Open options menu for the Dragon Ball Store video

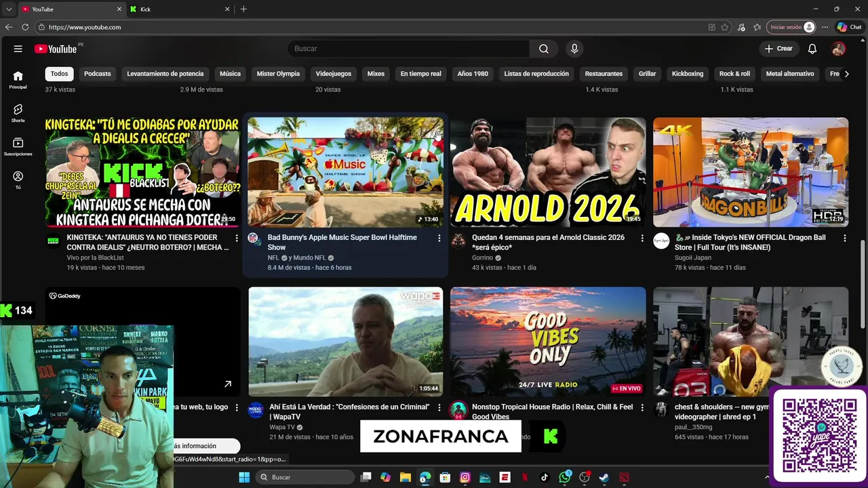pyautogui.click(x=845, y=239)
